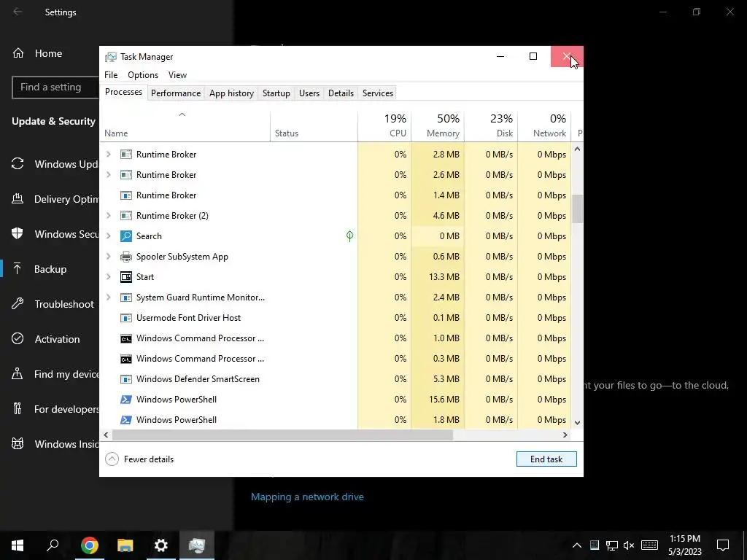Click the muted volume tray icon

point(629,545)
